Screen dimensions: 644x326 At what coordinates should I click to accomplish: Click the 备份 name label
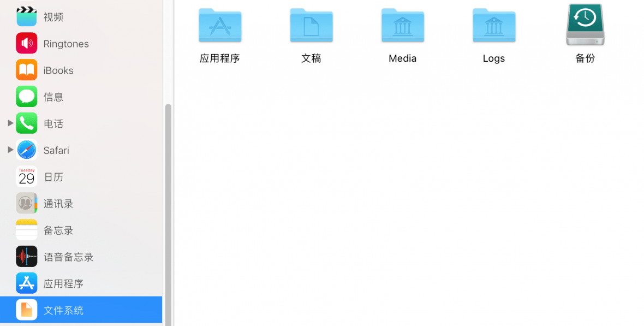tap(585, 58)
